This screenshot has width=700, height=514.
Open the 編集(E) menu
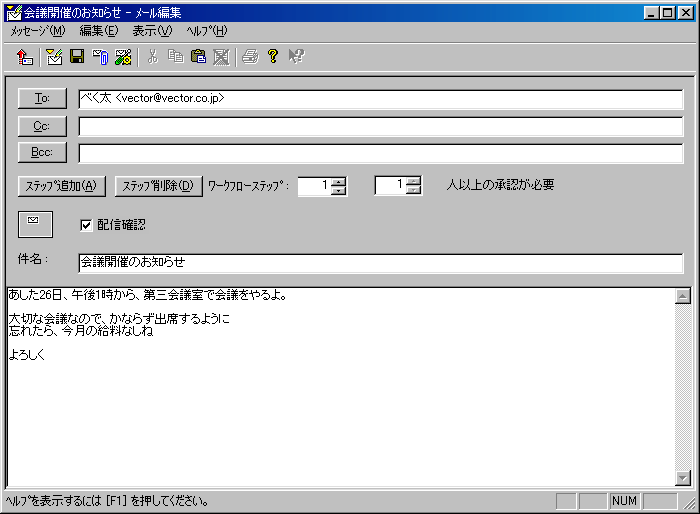click(99, 31)
